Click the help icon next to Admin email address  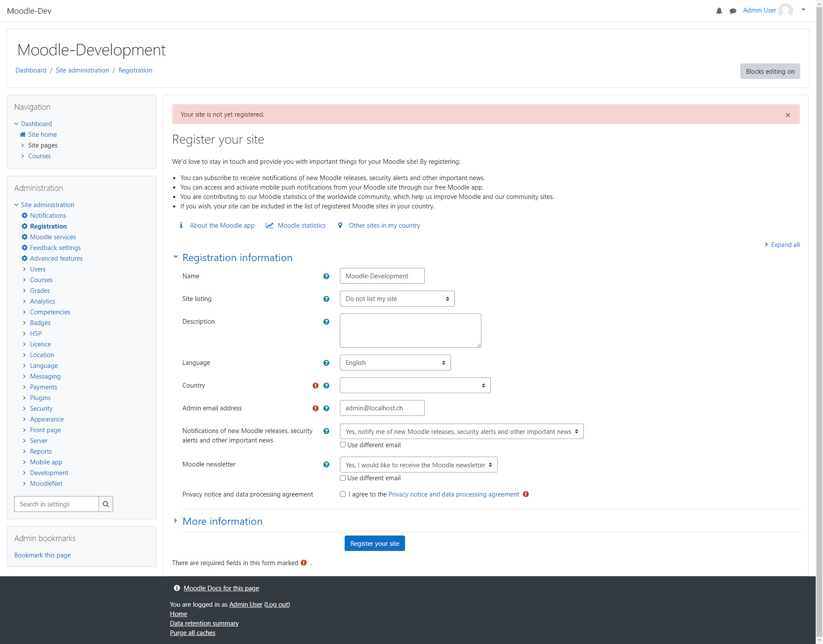pyautogui.click(x=326, y=409)
